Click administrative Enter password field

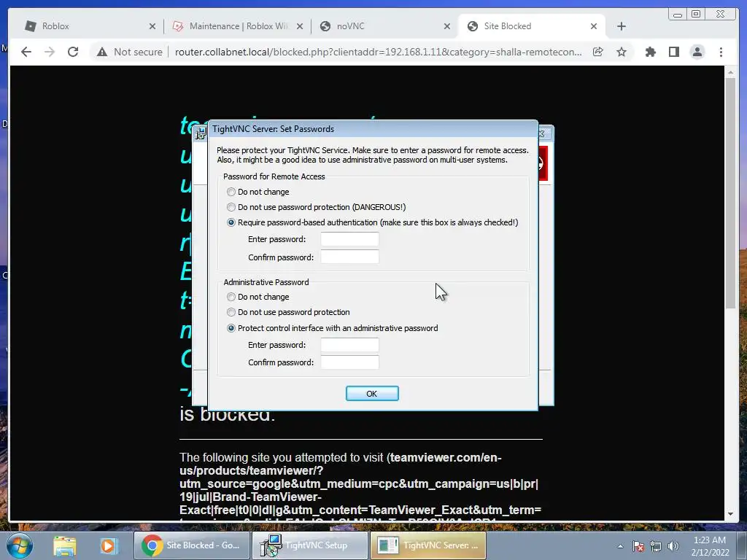tap(349, 345)
